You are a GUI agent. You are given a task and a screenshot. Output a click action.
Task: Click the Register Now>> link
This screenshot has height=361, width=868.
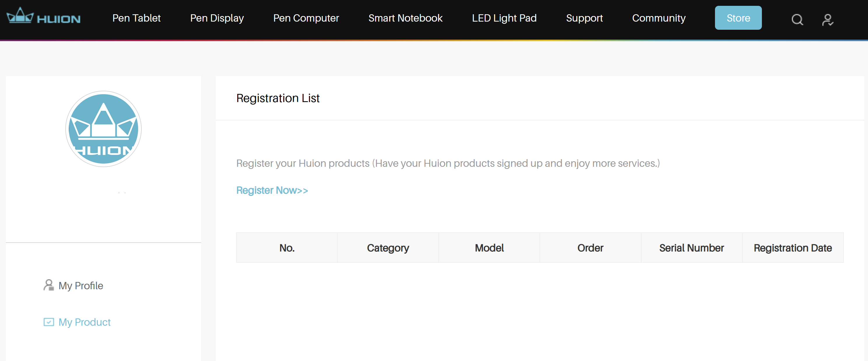point(272,190)
